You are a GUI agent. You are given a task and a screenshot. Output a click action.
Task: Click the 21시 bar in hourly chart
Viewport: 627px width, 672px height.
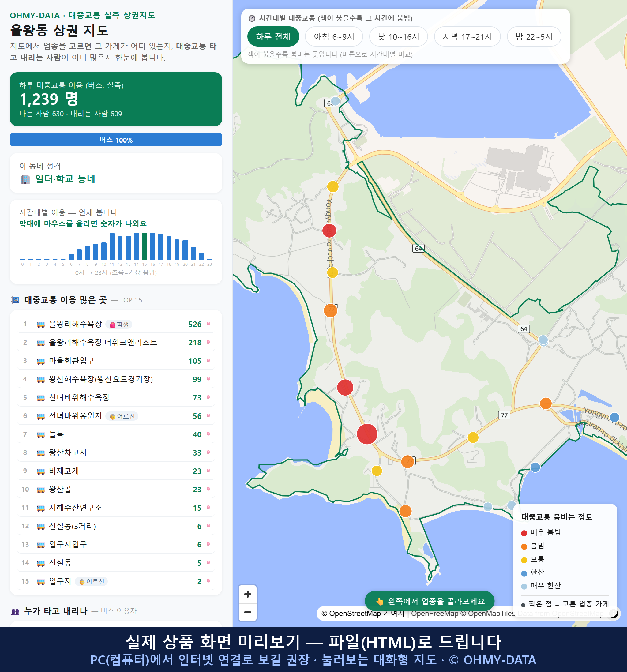point(193,253)
